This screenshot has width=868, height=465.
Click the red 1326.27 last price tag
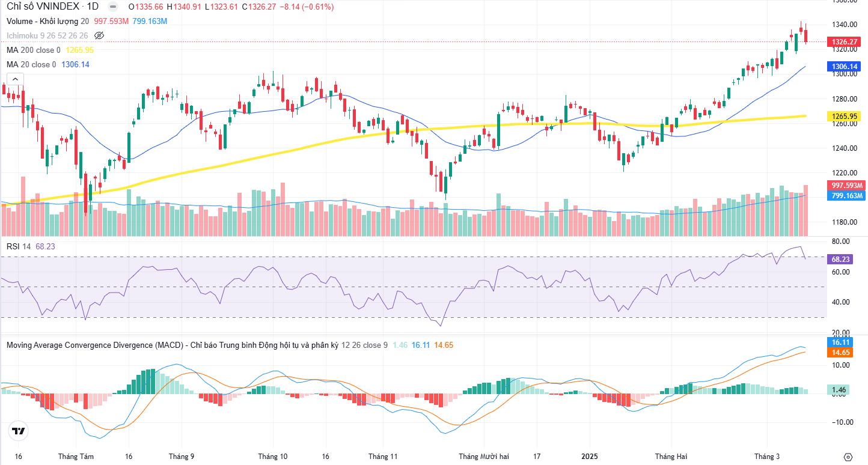(x=845, y=42)
